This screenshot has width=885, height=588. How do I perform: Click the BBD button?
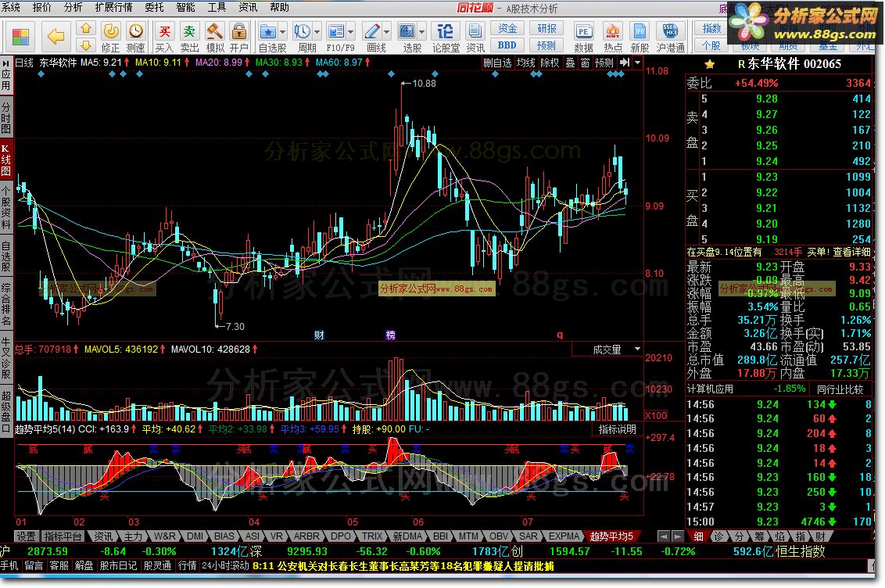pos(507,45)
